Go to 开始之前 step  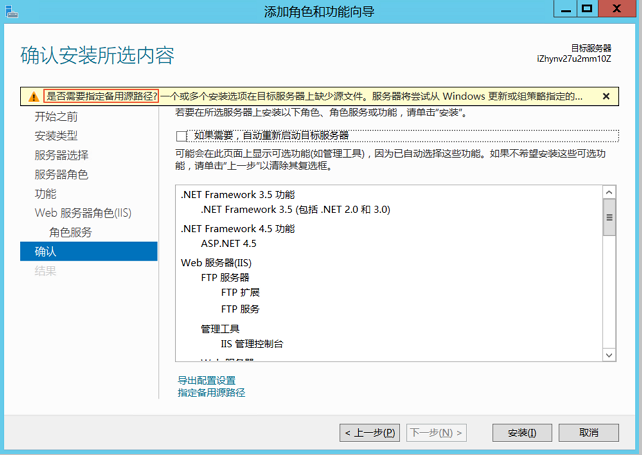(56, 117)
